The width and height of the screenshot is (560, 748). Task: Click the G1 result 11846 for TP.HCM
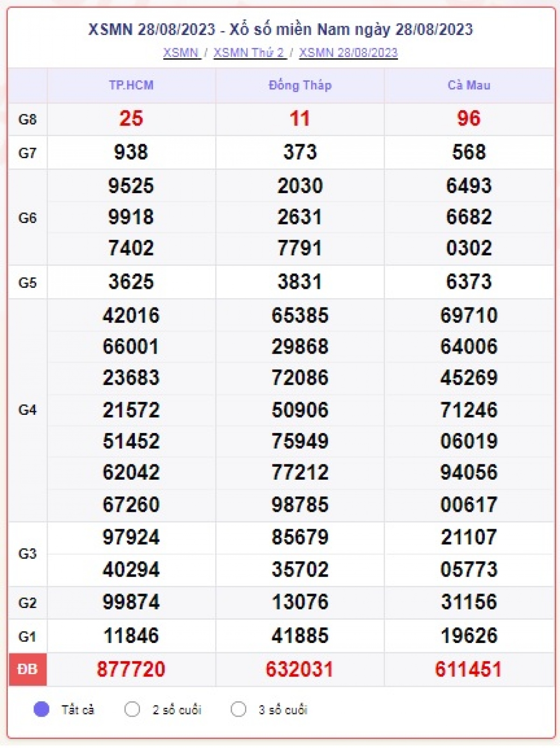(131, 636)
